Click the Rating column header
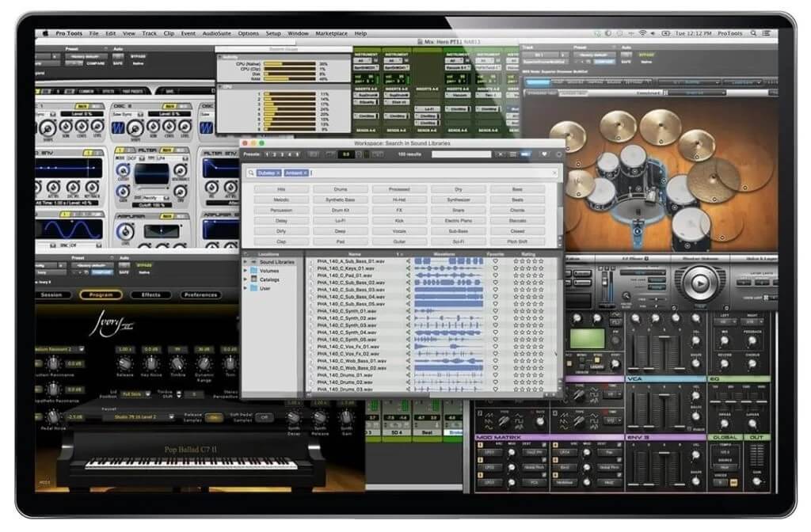This screenshot has height=532, width=811. coord(528,254)
